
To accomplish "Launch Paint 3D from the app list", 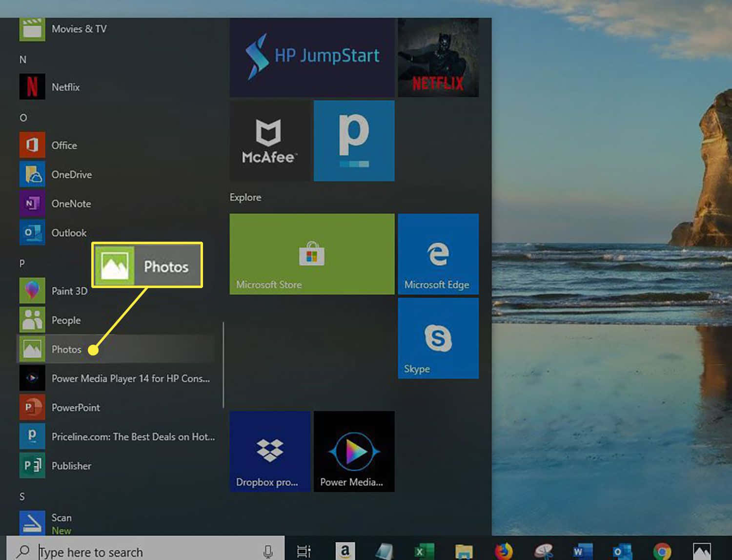I will pyautogui.click(x=116, y=291).
